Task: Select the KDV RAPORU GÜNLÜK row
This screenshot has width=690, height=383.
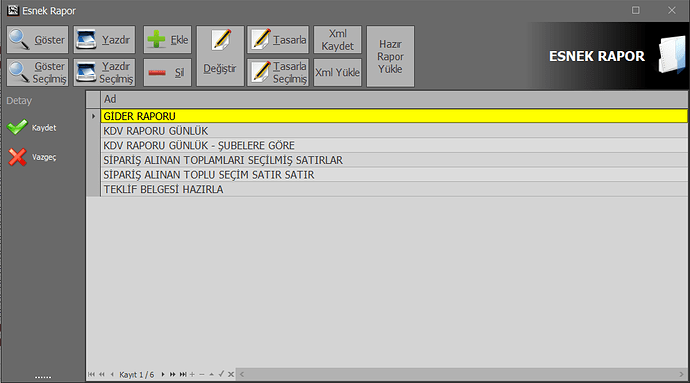Action: coord(394,131)
